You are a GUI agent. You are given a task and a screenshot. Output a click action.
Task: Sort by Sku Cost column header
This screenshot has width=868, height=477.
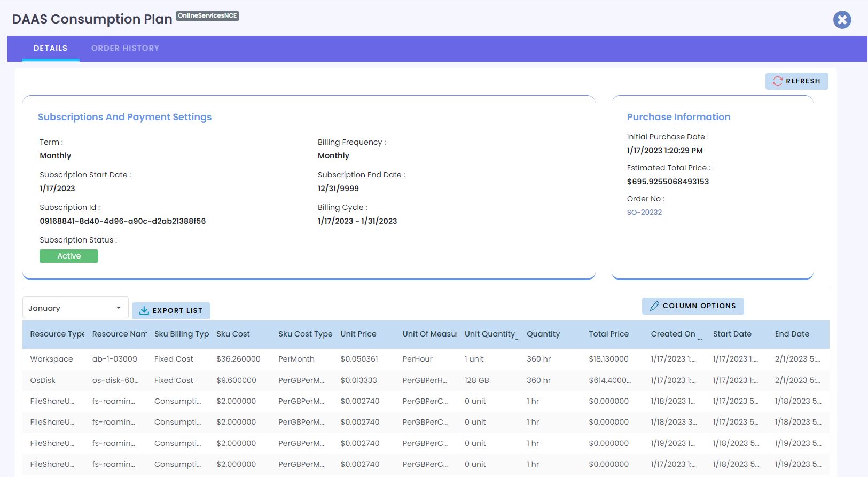[233, 334]
